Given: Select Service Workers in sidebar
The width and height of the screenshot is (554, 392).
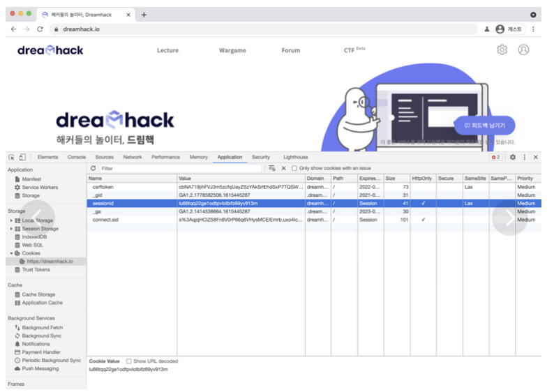Looking at the screenshot, I should (x=40, y=187).
